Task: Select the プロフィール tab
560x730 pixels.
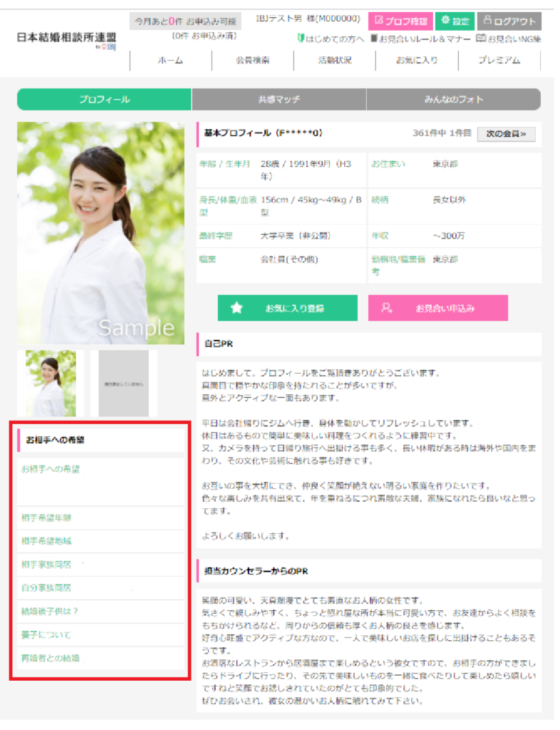Action: coord(104,100)
